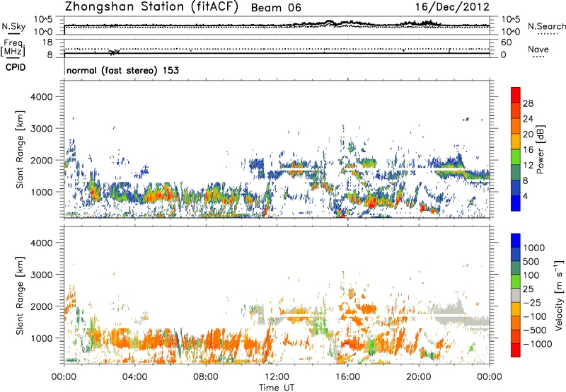Pick the bright blue lowest power colorbar segment
Image resolution: width=566 pixels, height=392 pixels.
pyautogui.click(x=516, y=204)
